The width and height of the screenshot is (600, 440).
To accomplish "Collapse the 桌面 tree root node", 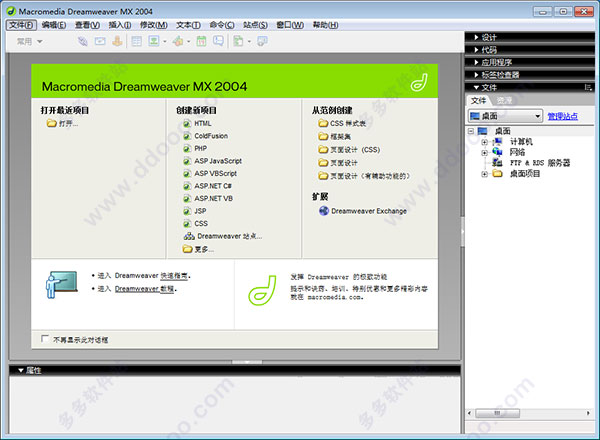I will (x=471, y=131).
